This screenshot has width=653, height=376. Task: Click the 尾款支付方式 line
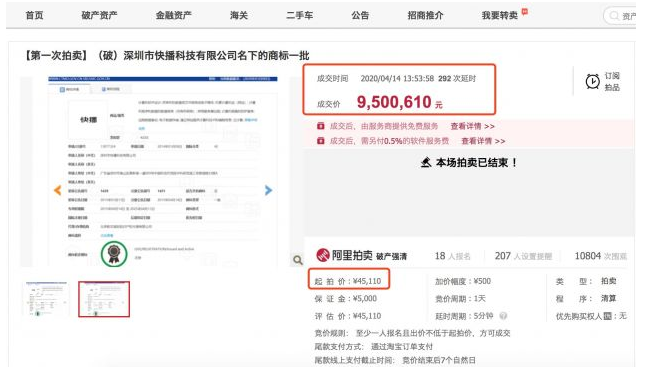[x=374, y=346]
